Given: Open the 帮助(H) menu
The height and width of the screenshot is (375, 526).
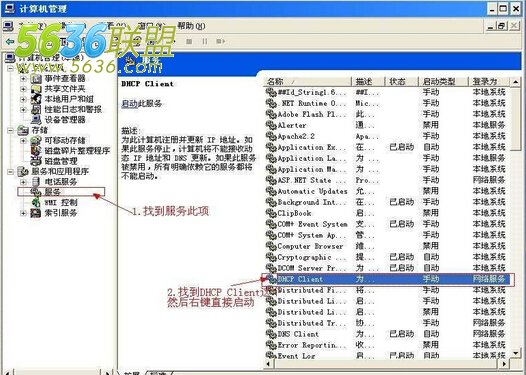Looking at the screenshot, I should (191, 26).
